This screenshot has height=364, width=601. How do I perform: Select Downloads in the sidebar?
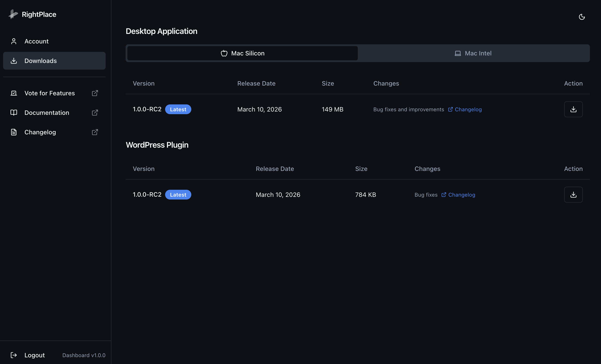tap(40, 61)
